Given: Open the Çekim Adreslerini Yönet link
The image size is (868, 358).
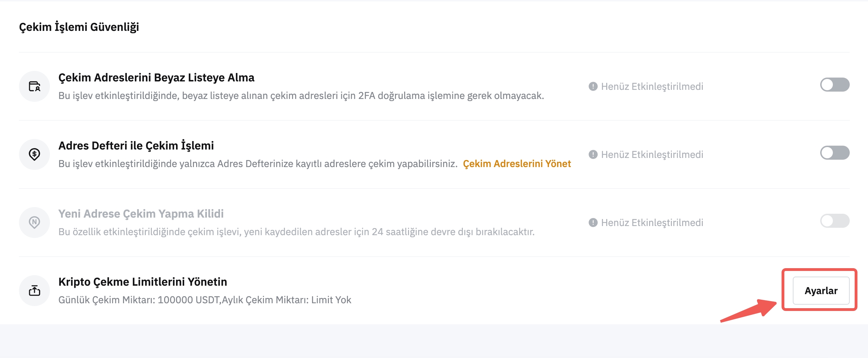Looking at the screenshot, I should (x=517, y=164).
